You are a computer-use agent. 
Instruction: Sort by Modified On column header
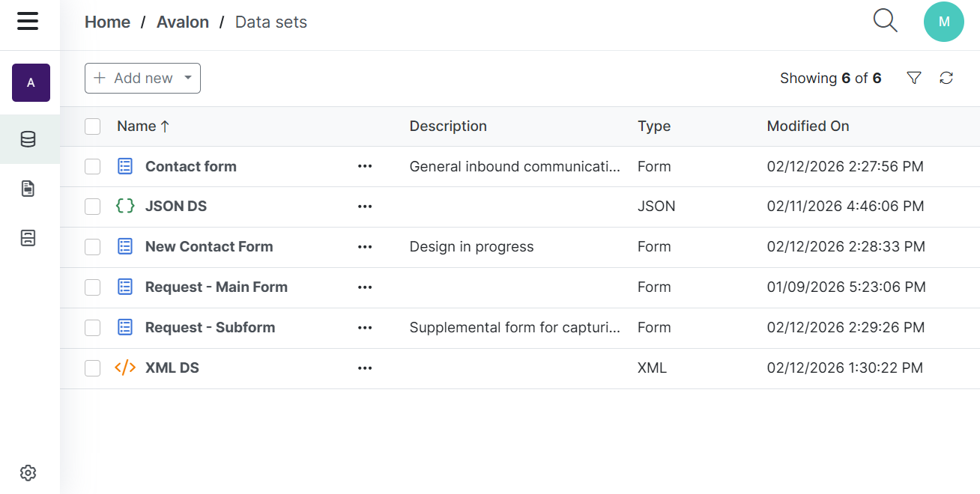pos(808,126)
